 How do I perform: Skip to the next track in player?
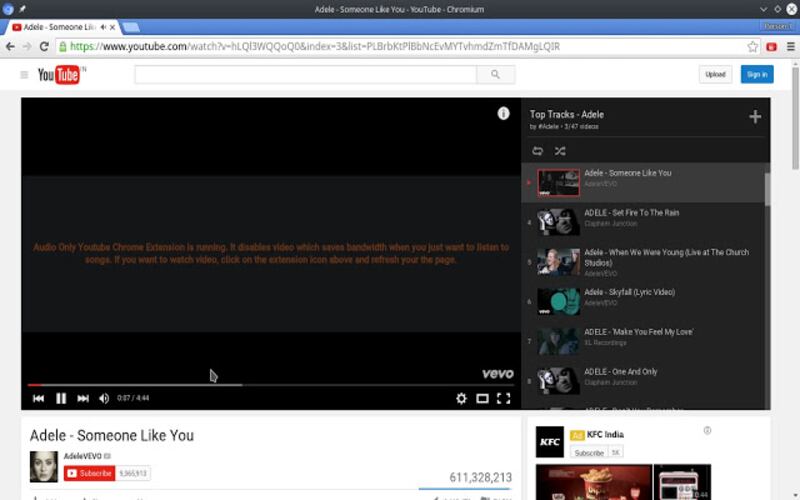click(83, 398)
